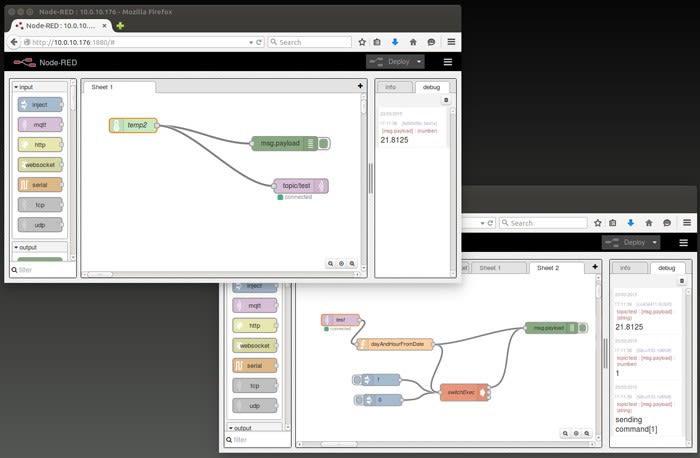Image resolution: width=700 pixels, height=458 pixels.
Task: Toggle msg.payload debug node in back window
Action: pyautogui.click(x=583, y=328)
